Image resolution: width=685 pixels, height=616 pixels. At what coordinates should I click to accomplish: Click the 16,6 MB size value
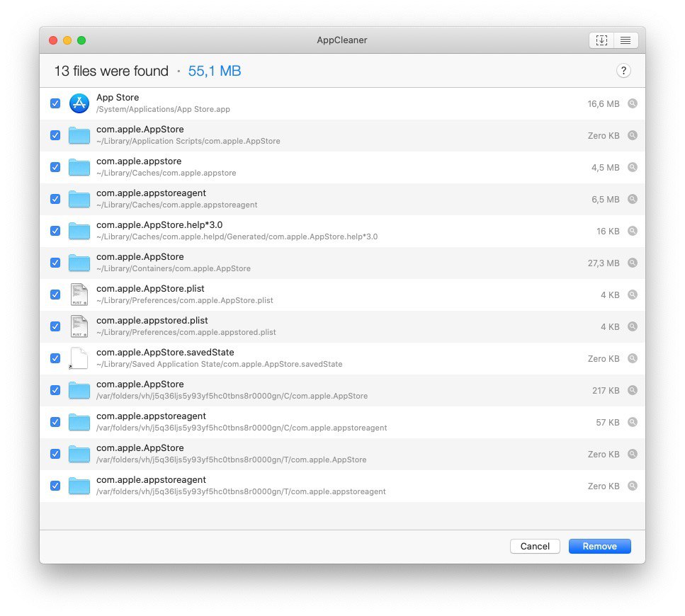(x=604, y=104)
